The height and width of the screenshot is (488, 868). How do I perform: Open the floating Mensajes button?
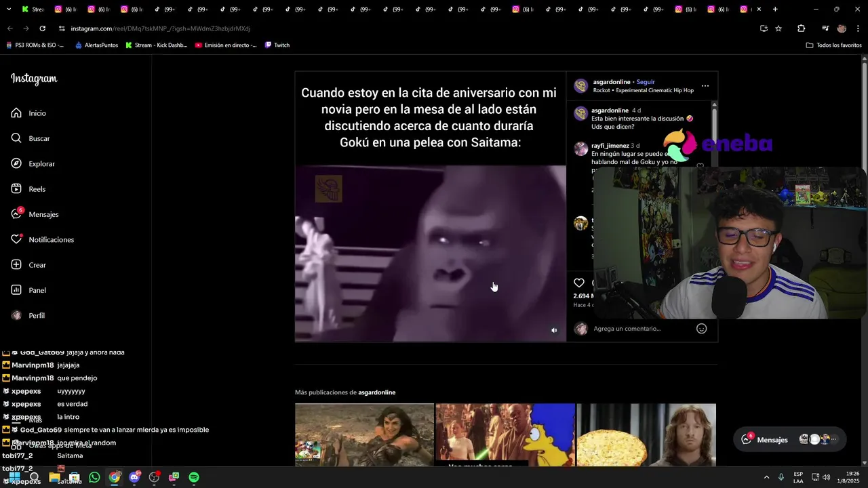(x=790, y=439)
